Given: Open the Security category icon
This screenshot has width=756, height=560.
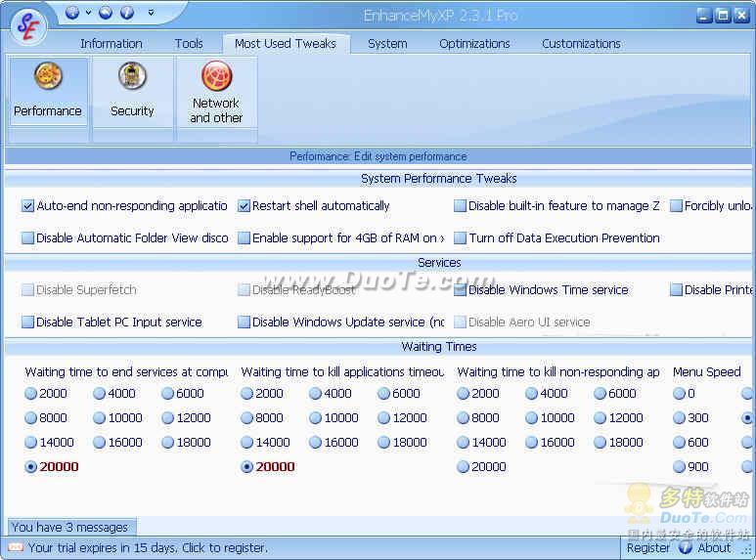Looking at the screenshot, I should click(x=132, y=92).
